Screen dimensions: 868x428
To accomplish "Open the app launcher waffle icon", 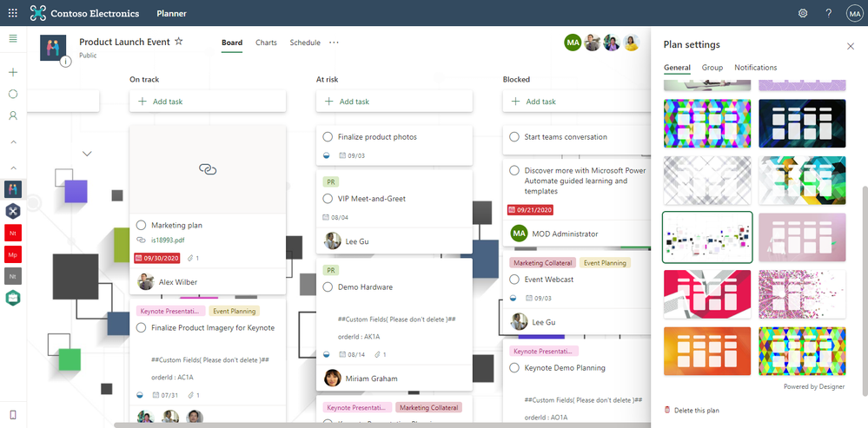I will point(13,13).
